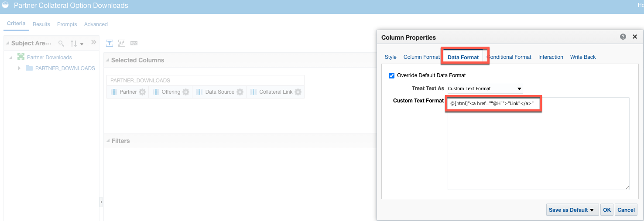Click the search icon in Subject Areas
Image resolution: width=644 pixels, height=221 pixels.
click(x=62, y=43)
